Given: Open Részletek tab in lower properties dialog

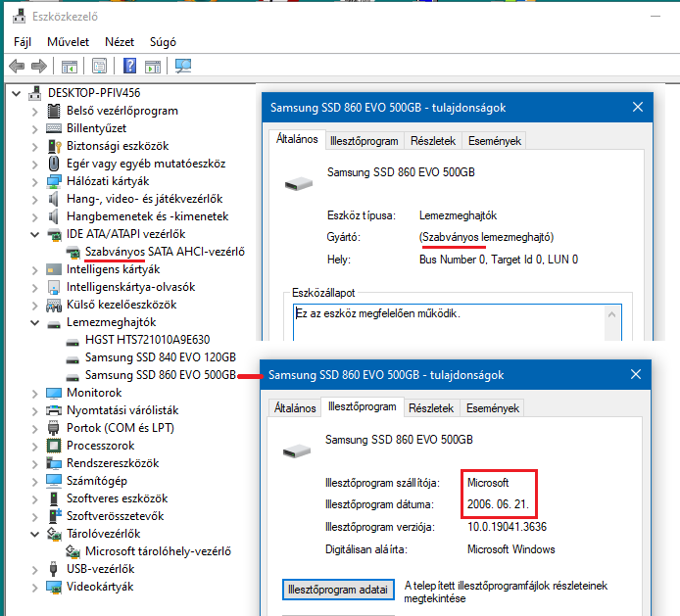Looking at the screenshot, I should pos(431,408).
